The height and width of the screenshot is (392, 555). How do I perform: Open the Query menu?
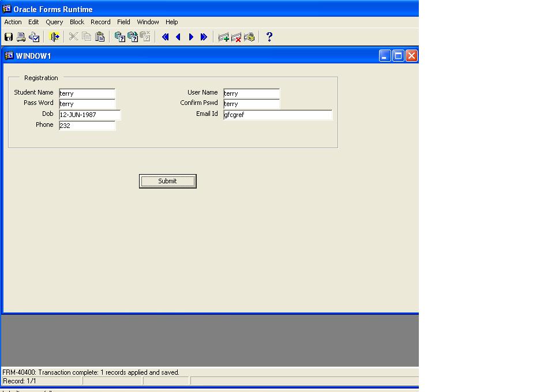point(54,22)
